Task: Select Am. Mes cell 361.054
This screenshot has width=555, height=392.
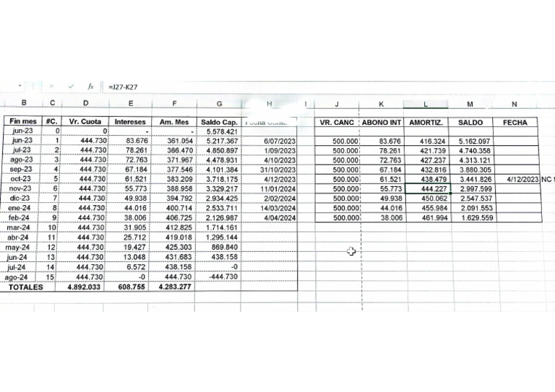Action: [x=173, y=141]
